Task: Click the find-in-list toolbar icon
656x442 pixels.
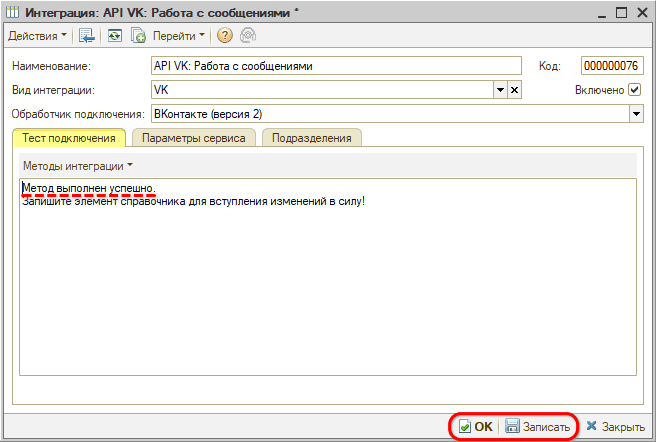Action: coord(88,36)
